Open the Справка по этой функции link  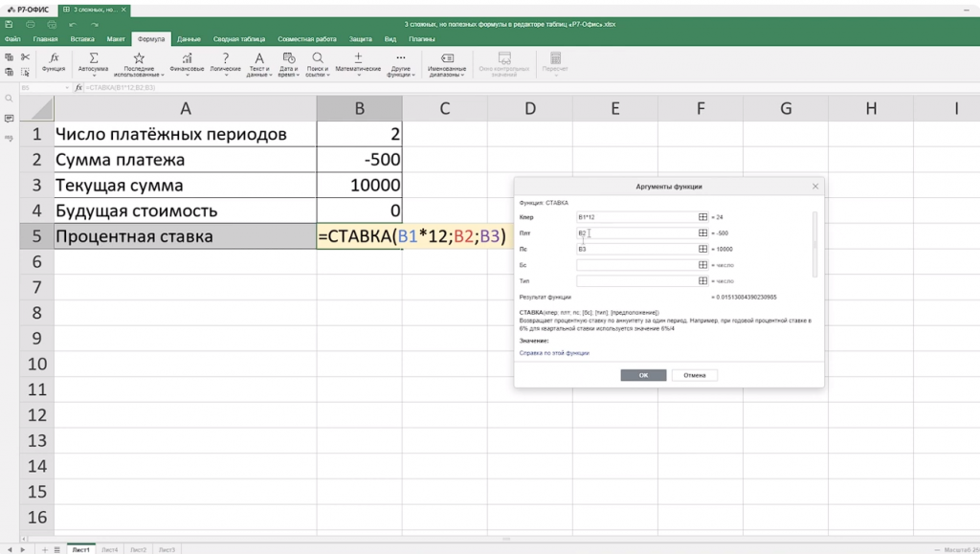[554, 353]
